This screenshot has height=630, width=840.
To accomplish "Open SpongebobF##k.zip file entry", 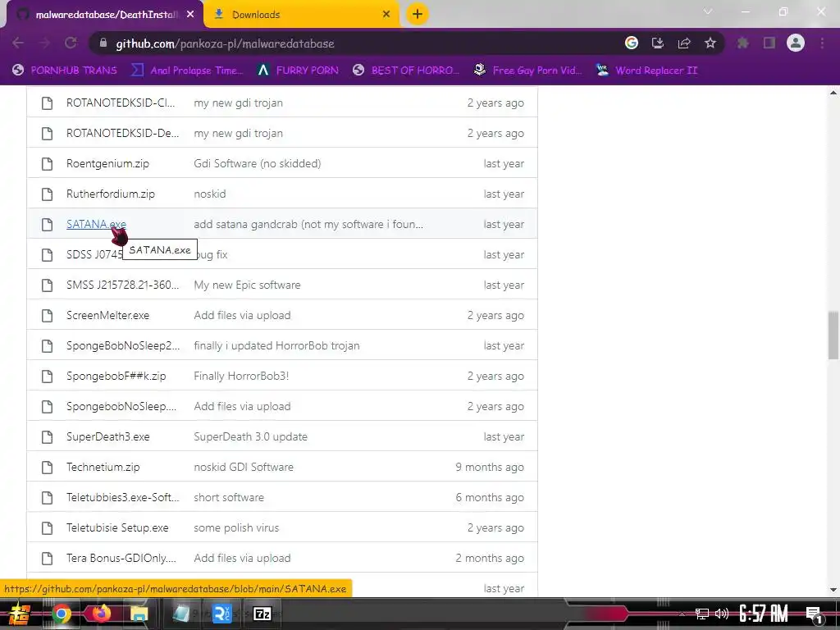I will [x=116, y=376].
